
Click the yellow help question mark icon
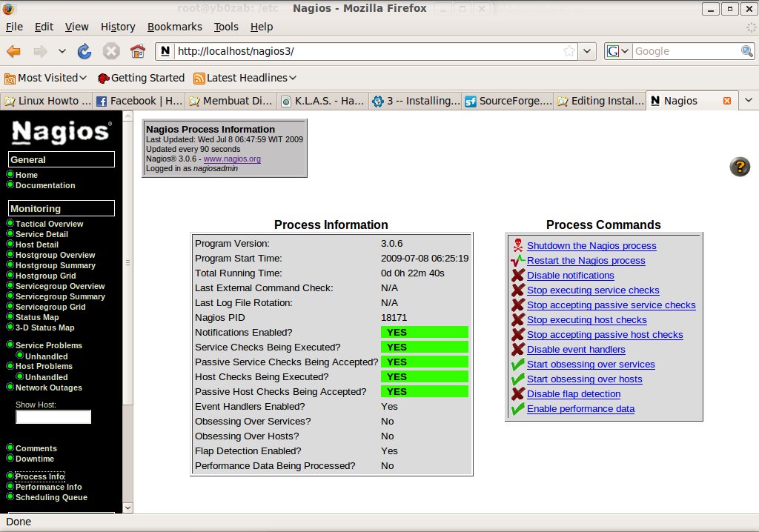tap(740, 167)
